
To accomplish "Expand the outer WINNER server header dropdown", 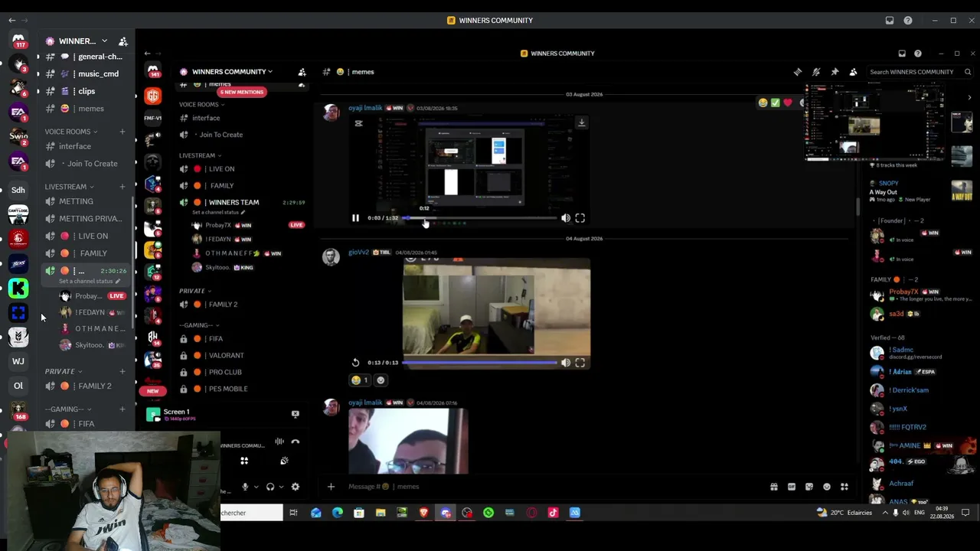I will [x=104, y=41].
